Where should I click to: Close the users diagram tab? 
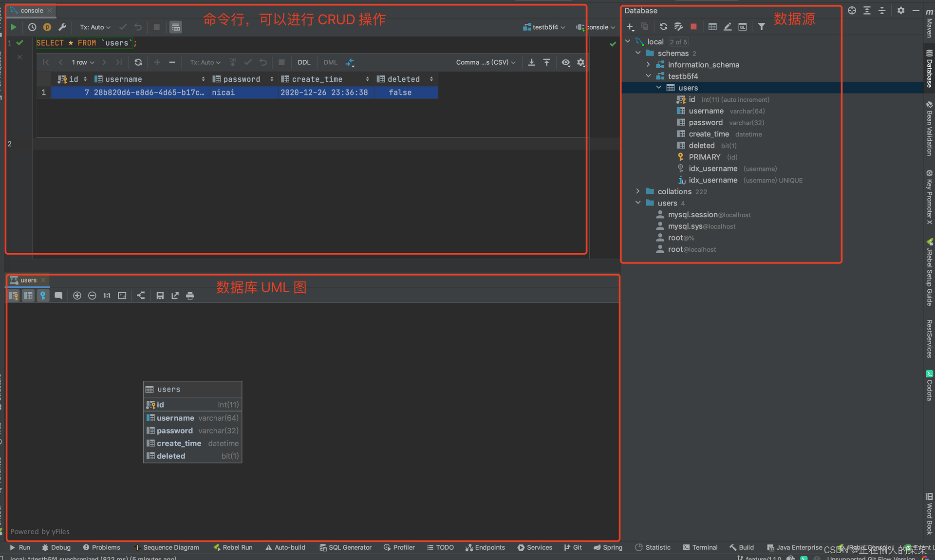43,280
